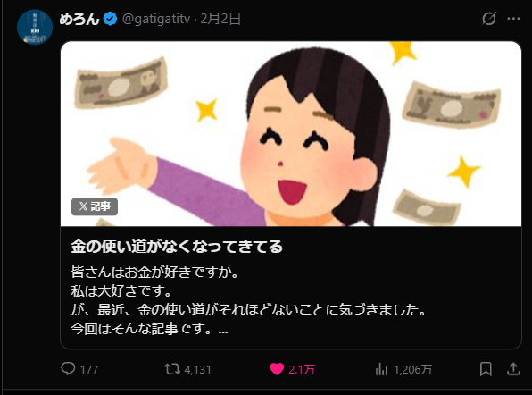Image resolution: width=532 pixels, height=395 pixels.
Task: Open the Grok explain-post icon
Action: pos(489,19)
